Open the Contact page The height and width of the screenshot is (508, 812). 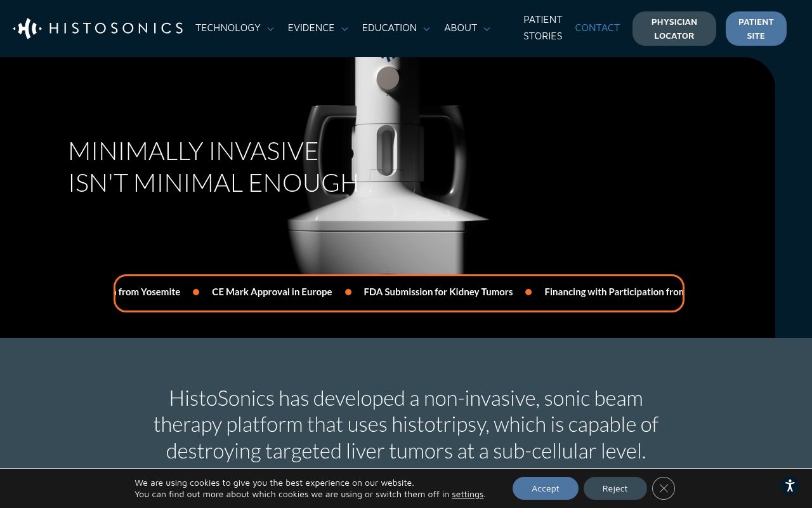(x=598, y=28)
